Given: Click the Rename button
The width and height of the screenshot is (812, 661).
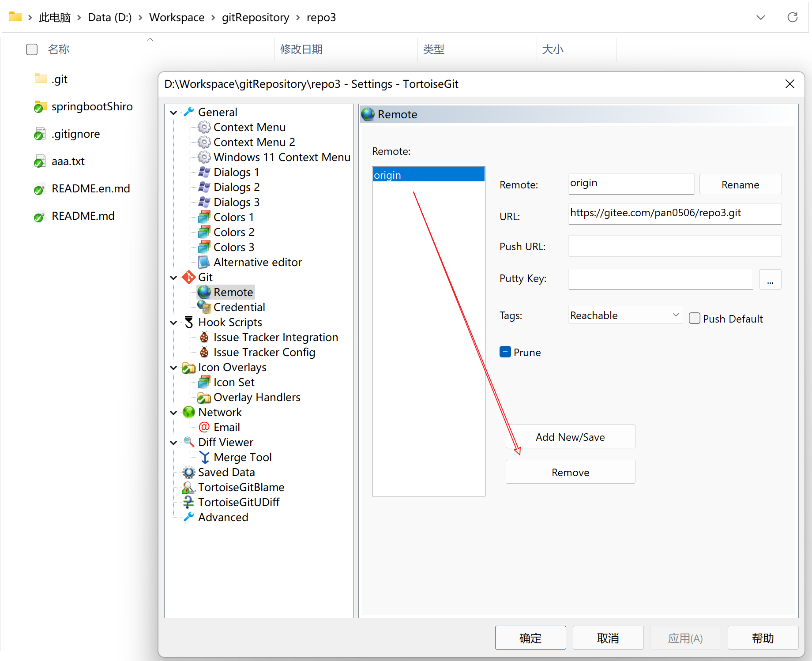Looking at the screenshot, I should click(x=740, y=184).
